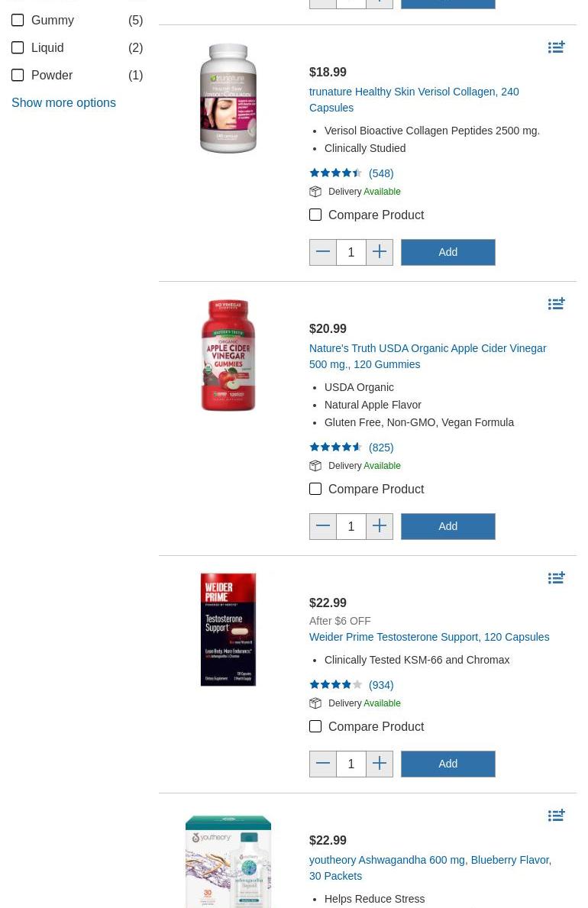Click add-to-list icon for youtheory Ashwagandha
Image resolution: width=588 pixels, height=908 pixels.
[x=556, y=816]
